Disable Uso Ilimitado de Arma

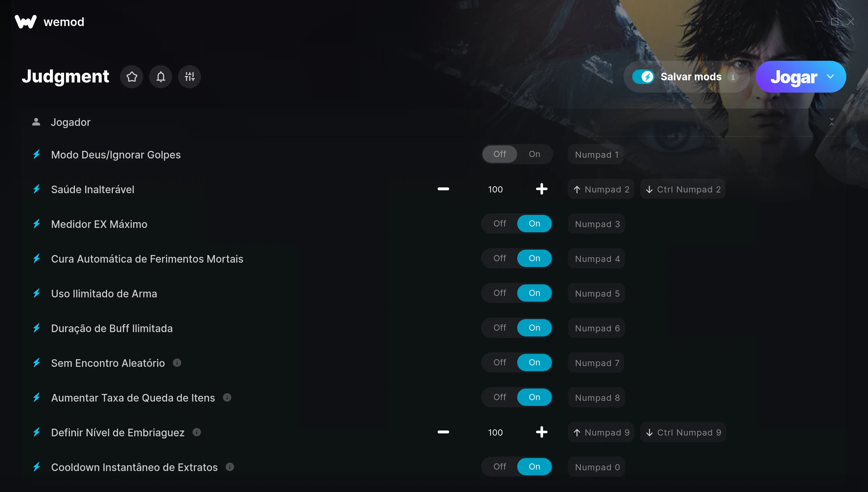499,293
